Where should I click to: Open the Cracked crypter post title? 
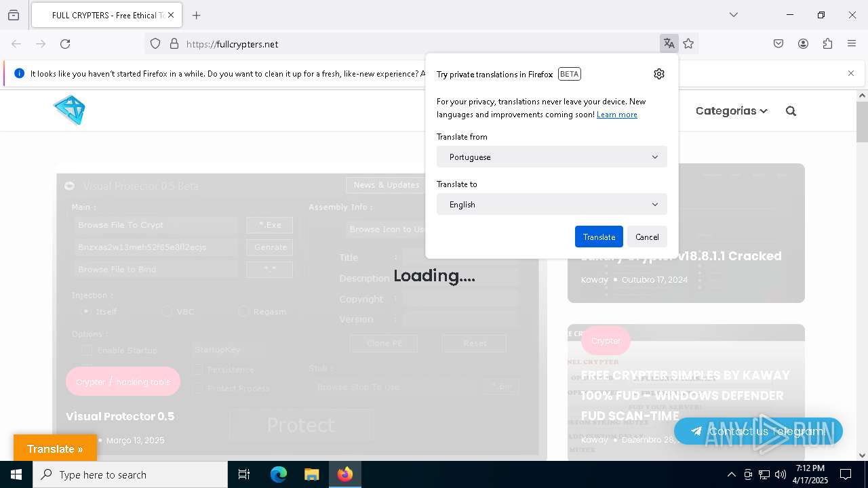pos(682,256)
